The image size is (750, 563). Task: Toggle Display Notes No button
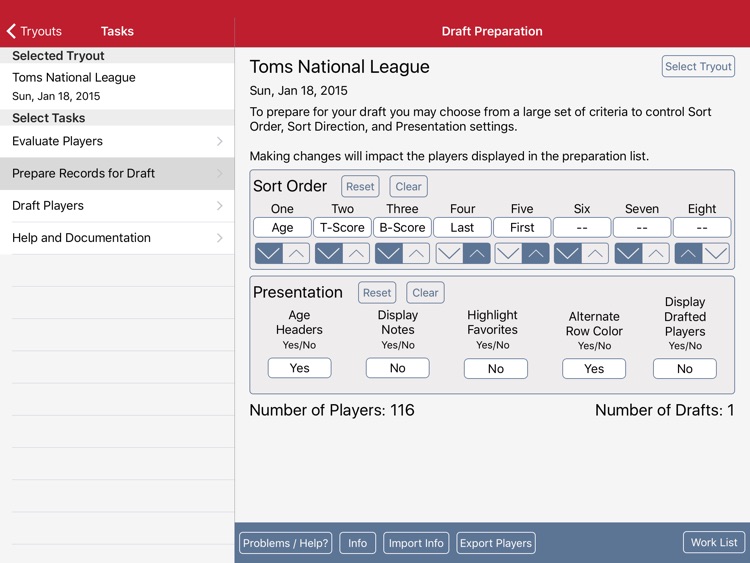[x=397, y=368]
